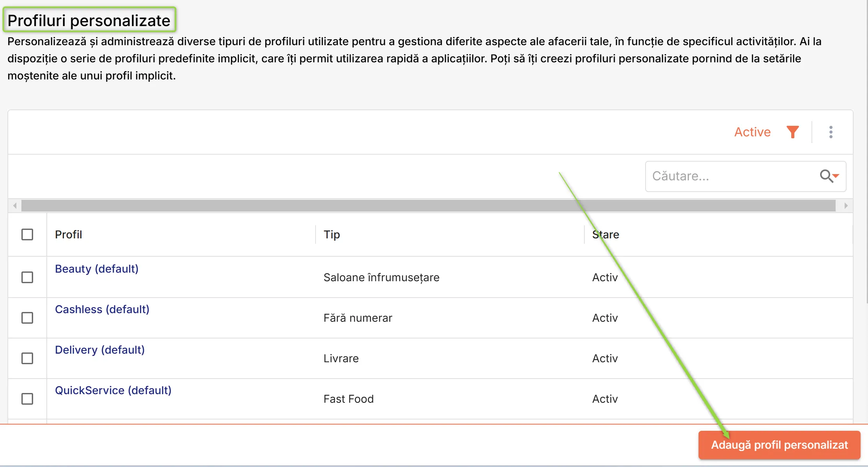
Task: Click the horizontal scrollbar right arrow
Action: [x=846, y=206]
